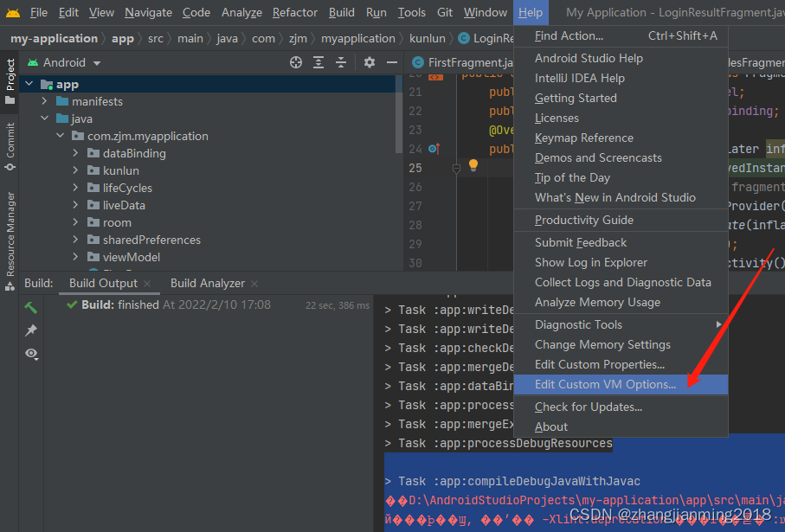Expand the lifeCycles package
Image resolution: width=785 pixels, height=532 pixels.
tap(75, 188)
